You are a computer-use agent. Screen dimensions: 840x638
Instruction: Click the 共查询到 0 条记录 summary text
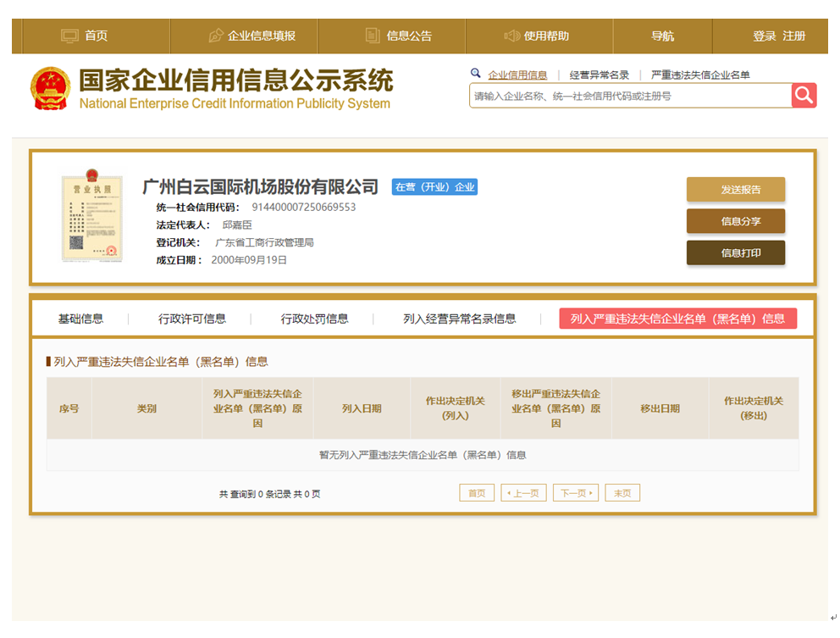pyautogui.click(x=269, y=494)
